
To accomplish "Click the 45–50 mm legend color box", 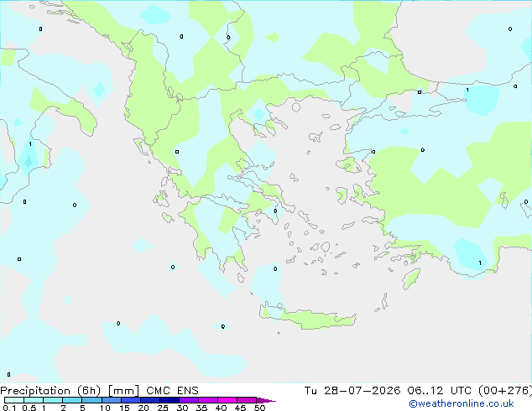I will pyautogui.click(x=247, y=400).
